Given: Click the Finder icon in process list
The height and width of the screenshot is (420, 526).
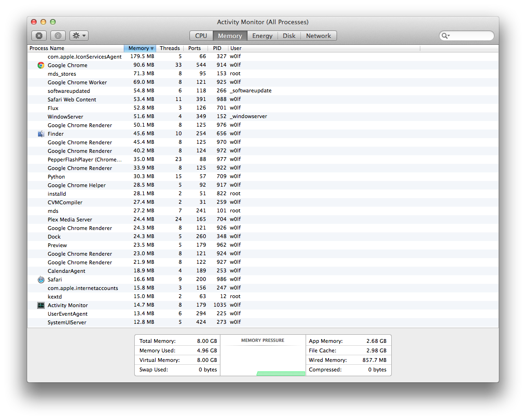Looking at the screenshot, I should click(x=41, y=134).
